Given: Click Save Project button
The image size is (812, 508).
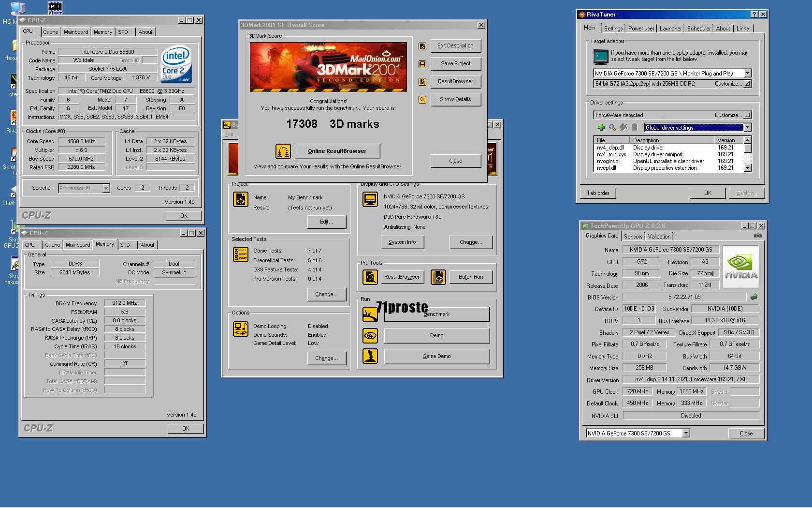Looking at the screenshot, I should point(456,64).
